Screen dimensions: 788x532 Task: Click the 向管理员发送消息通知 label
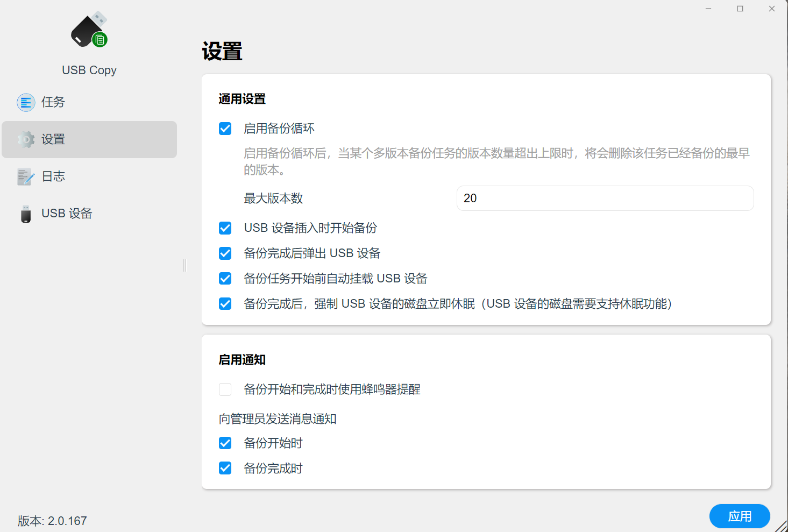pos(278,419)
